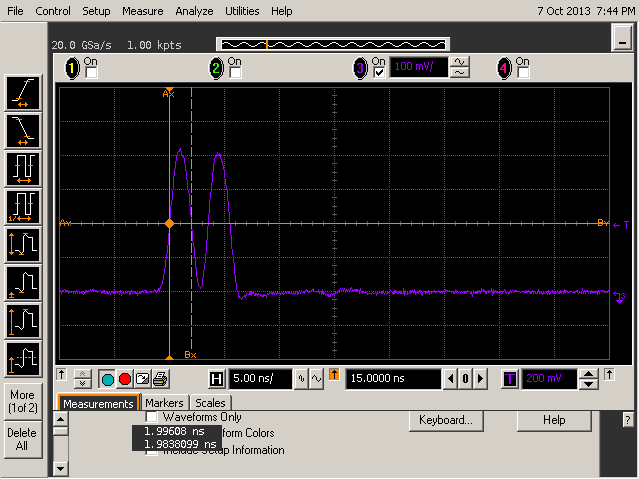Open the 5.00 ns/ timebase field
This screenshot has height=480, width=640.
(260, 379)
